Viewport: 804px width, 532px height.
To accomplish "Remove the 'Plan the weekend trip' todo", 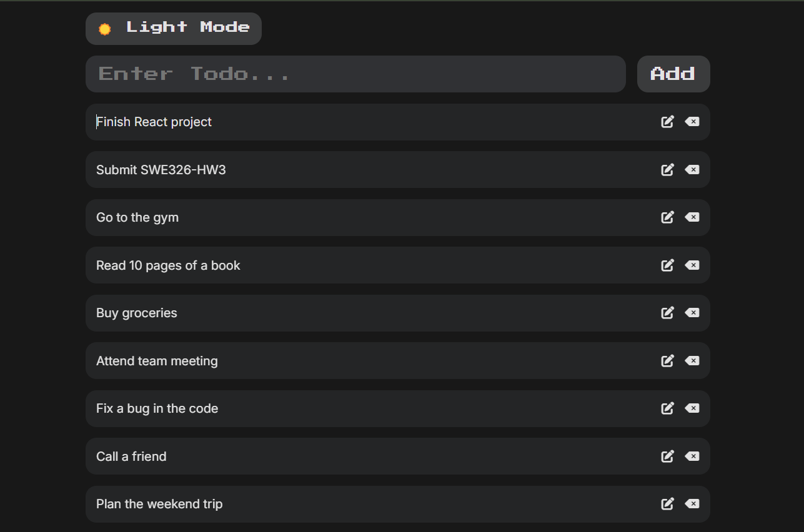I will [x=692, y=504].
